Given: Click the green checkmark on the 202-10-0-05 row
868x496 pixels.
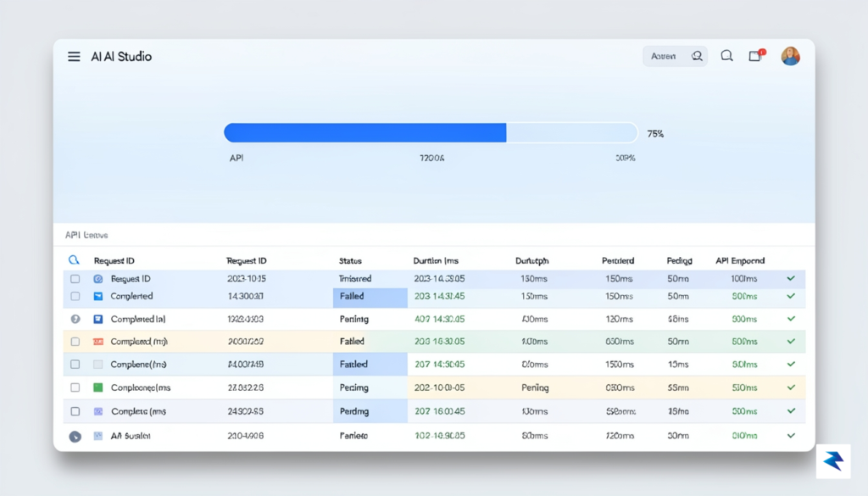Looking at the screenshot, I should point(791,387).
